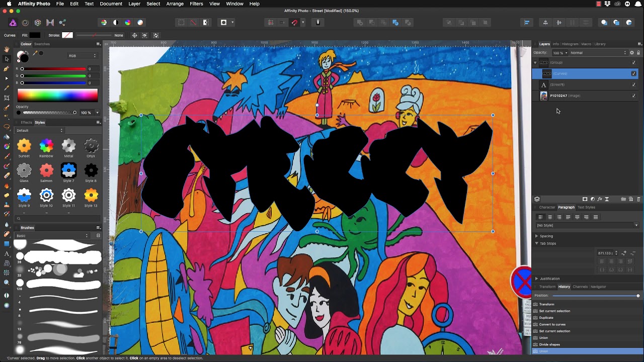Viewport: 644px width, 362px height.
Task: Click the Live Filters hourglass icon
Action: (x=607, y=199)
